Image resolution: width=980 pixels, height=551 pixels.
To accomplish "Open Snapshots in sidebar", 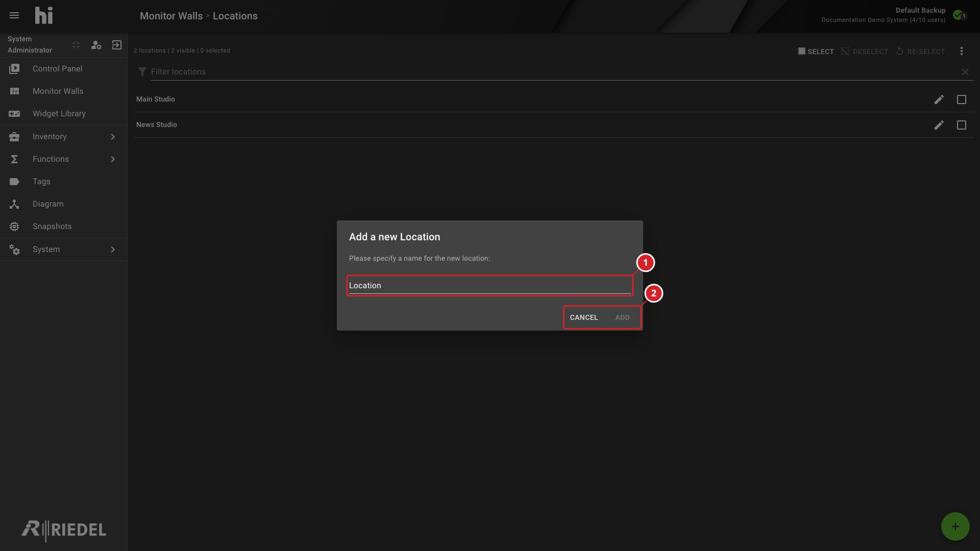I will tap(63, 226).
